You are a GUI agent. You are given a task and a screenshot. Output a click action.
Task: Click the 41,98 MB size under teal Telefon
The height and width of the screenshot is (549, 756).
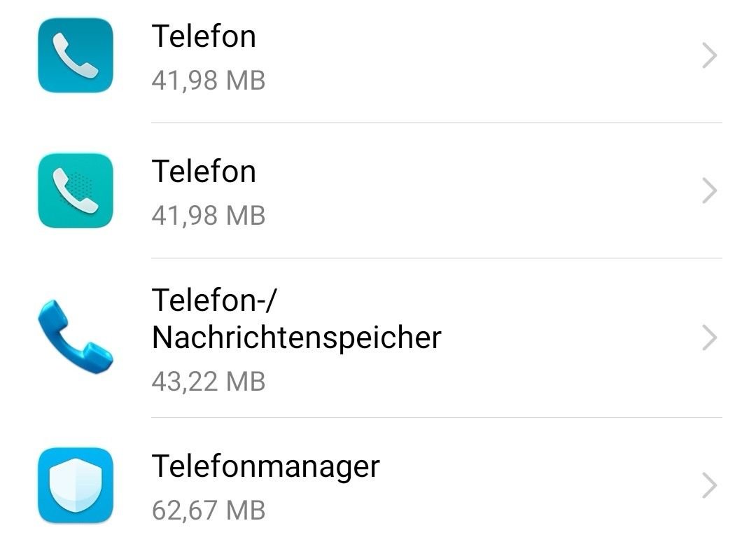click(209, 215)
